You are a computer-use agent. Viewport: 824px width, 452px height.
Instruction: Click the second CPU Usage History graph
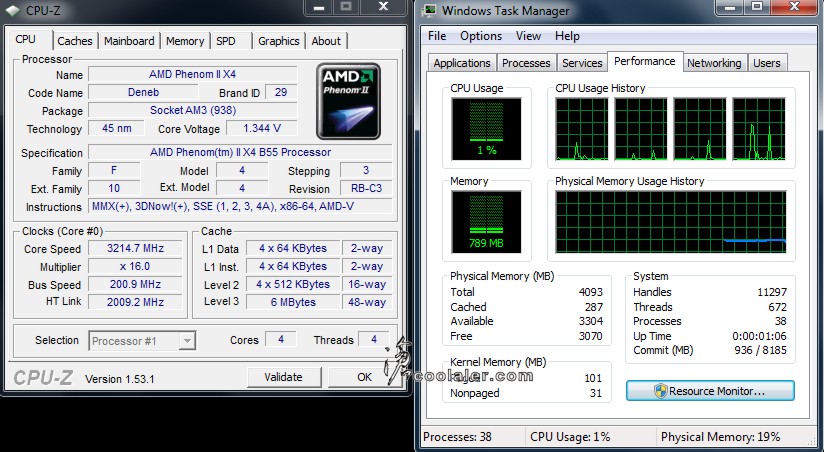[641, 129]
